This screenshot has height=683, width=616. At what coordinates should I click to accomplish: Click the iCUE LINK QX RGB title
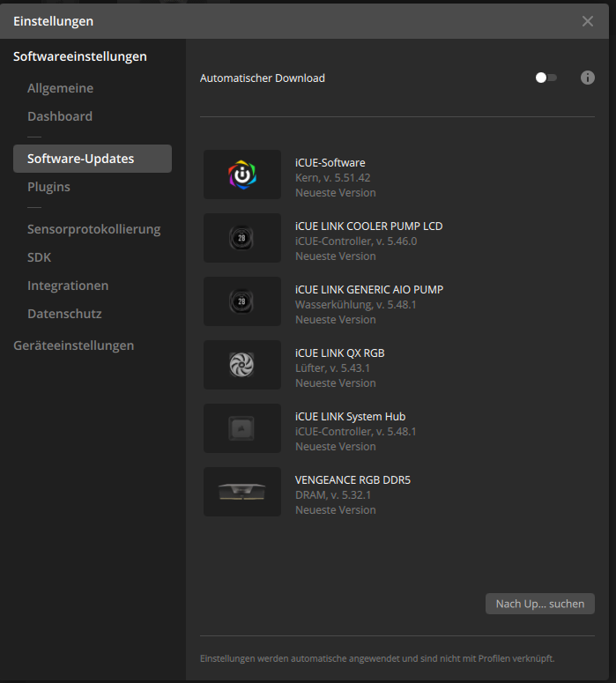tap(340, 353)
